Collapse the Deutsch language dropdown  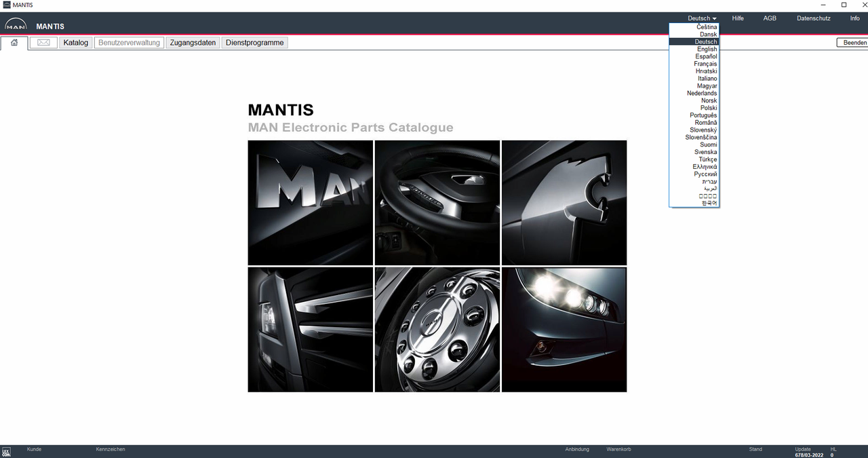[x=702, y=18]
